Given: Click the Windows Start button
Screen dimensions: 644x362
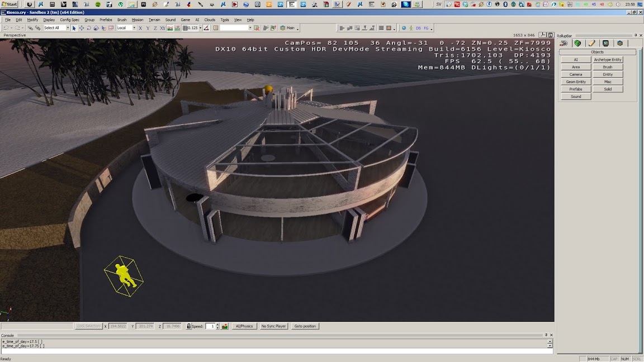Looking at the screenshot, I should [10, 4].
